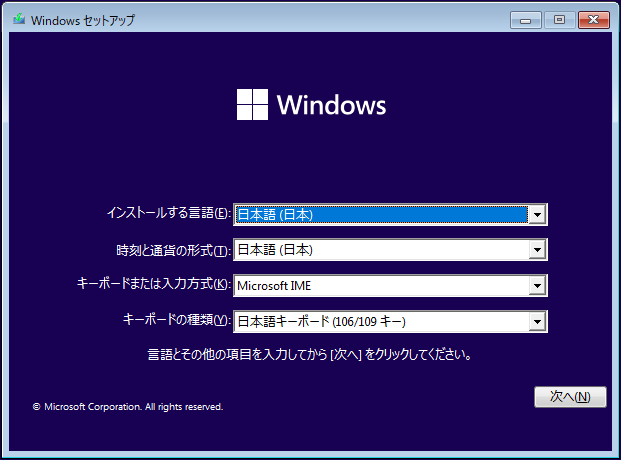Click the 次へ(N) button
621x460 pixels.
pos(570,397)
